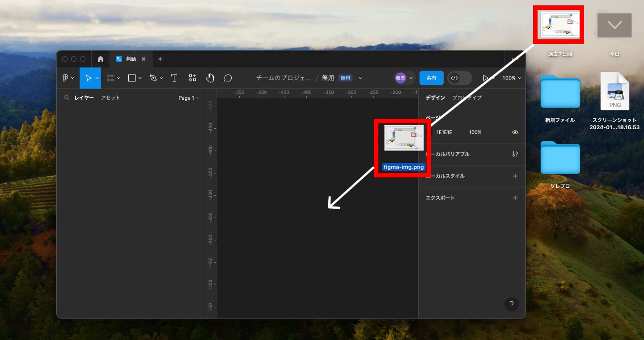Select the Move tool
The image size is (644, 340).
(x=88, y=78)
